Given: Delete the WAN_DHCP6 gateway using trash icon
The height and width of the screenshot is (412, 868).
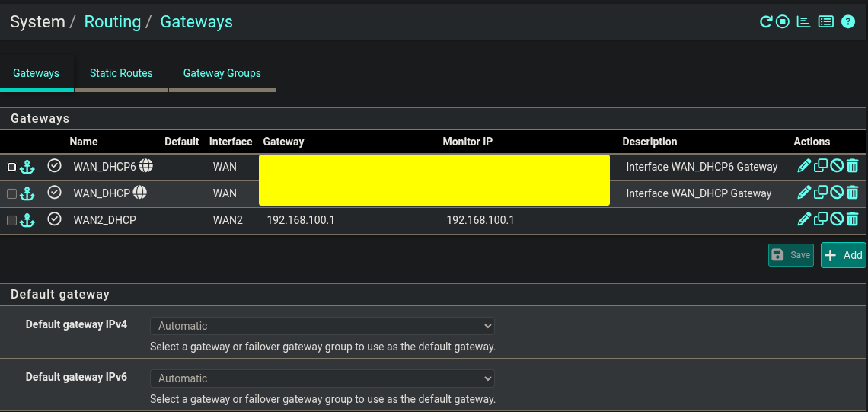Looking at the screenshot, I should 853,166.
